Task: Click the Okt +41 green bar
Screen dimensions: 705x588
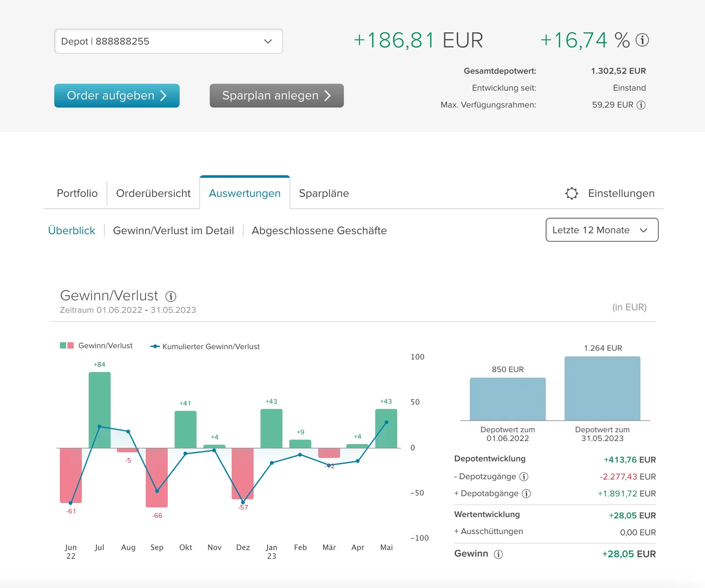Action: click(186, 429)
